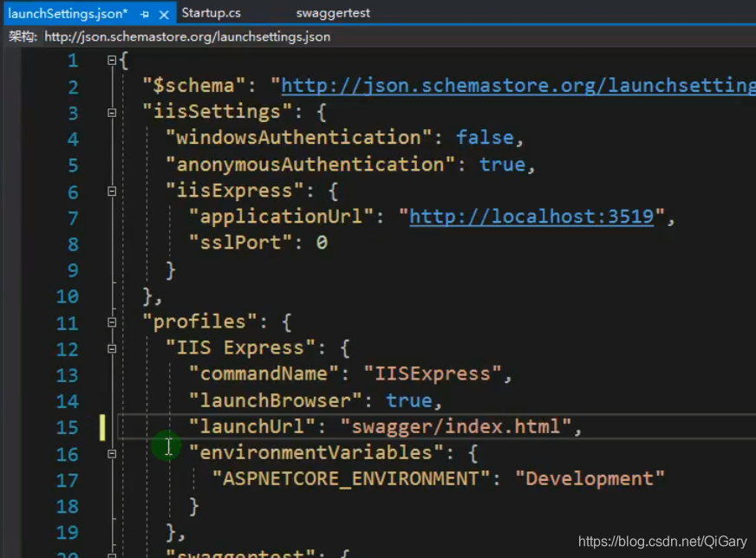Click the "ASPNETCORE_ENVIRONMENT" key
The width and height of the screenshot is (756, 558).
(x=351, y=479)
